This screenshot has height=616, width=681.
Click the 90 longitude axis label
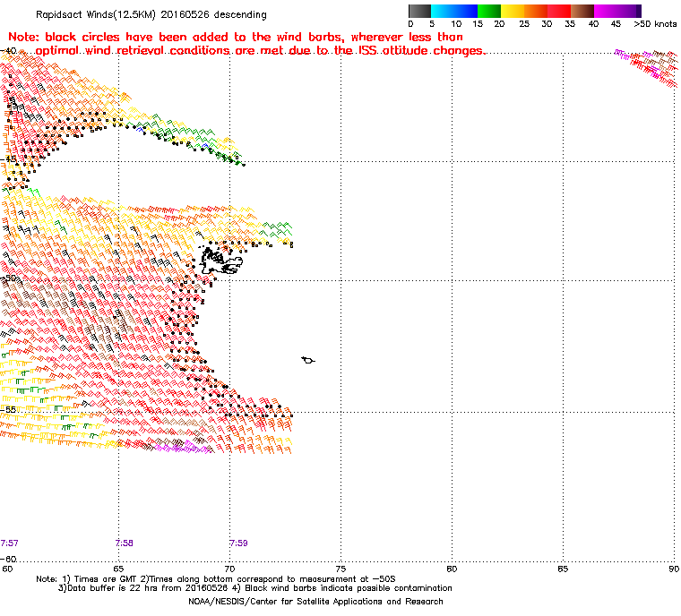[674, 569]
